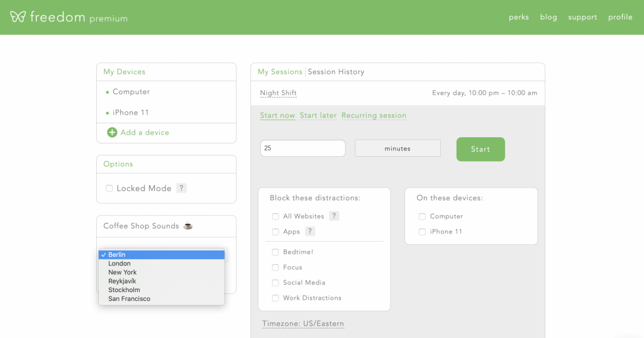The height and width of the screenshot is (338, 644).
Task: Click the All Websites help question mark
Action: pyautogui.click(x=334, y=216)
